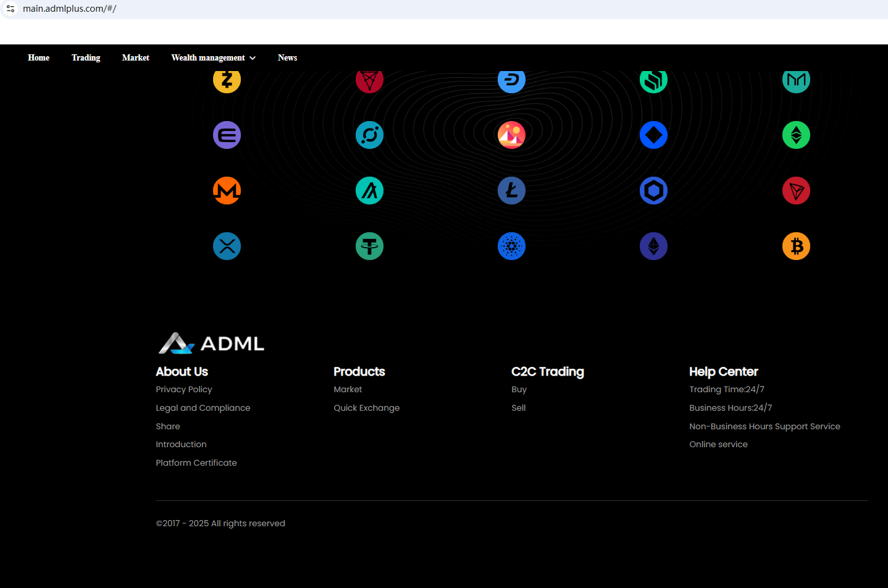Open the teal Algorand coin icon
The width and height of the screenshot is (888, 588).
(x=369, y=191)
